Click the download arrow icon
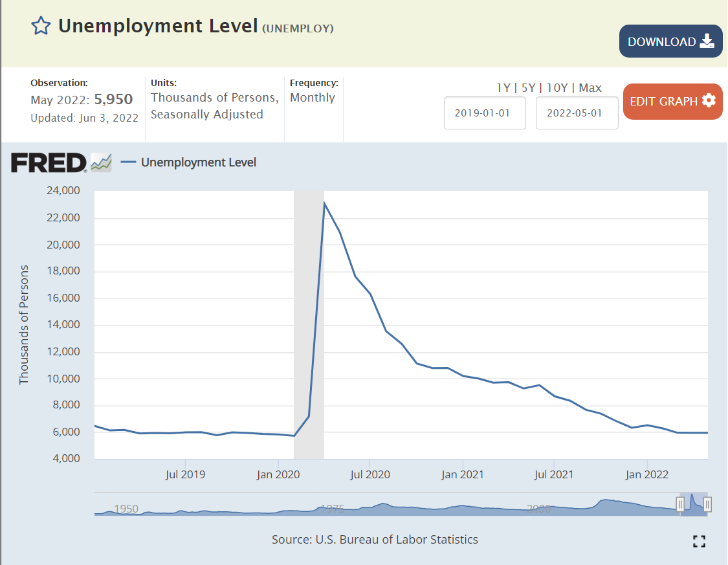This screenshot has width=728, height=565. [707, 41]
